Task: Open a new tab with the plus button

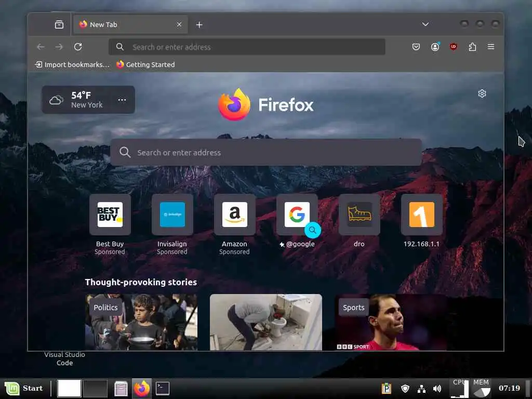Action: tap(199, 25)
